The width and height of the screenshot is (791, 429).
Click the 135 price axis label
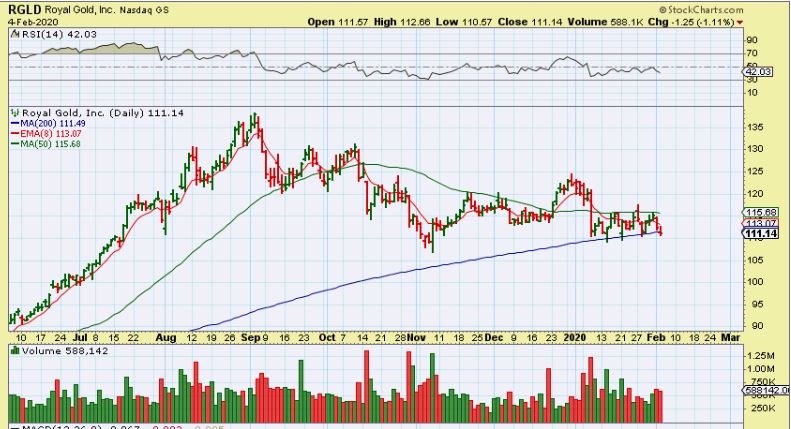tap(754, 127)
